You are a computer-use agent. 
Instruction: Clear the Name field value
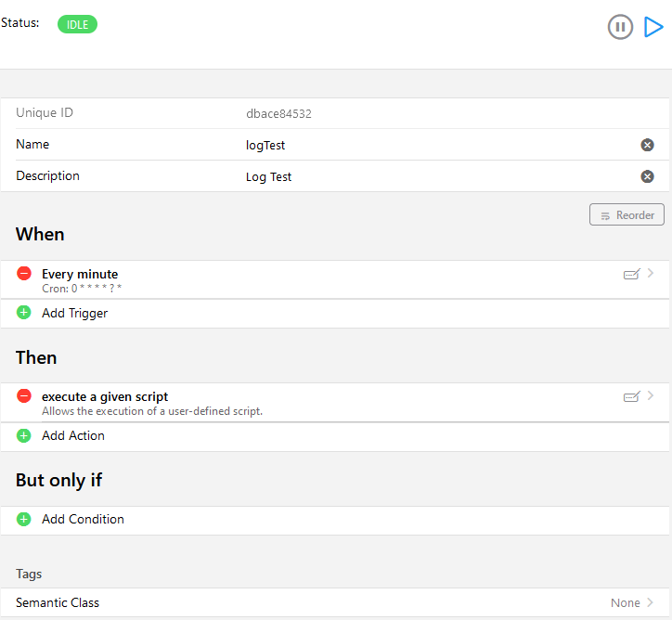pyautogui.click(x=647, y=145)
